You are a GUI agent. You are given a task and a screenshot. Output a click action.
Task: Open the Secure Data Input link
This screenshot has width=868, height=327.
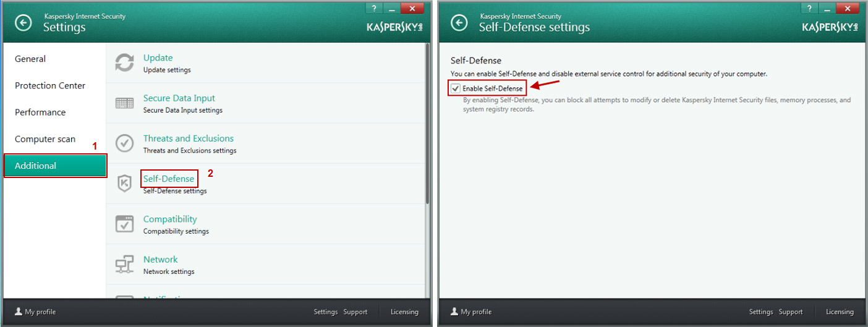[179, 98]
